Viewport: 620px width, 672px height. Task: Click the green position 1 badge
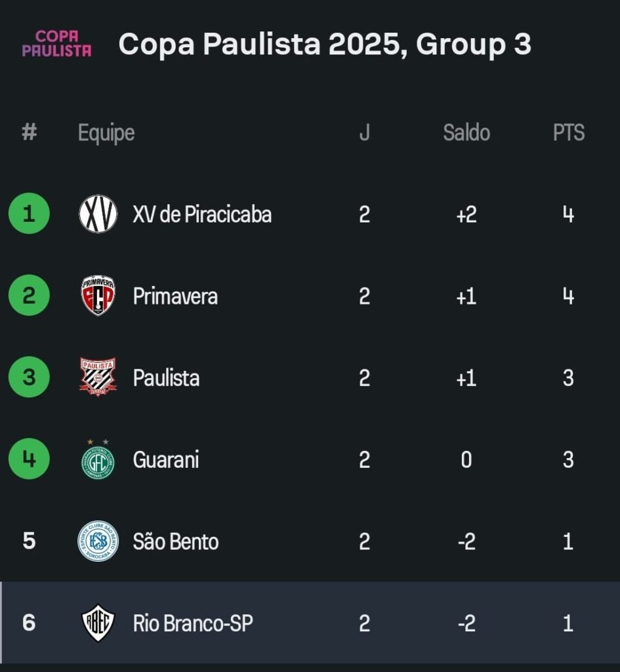coord(29,213)
